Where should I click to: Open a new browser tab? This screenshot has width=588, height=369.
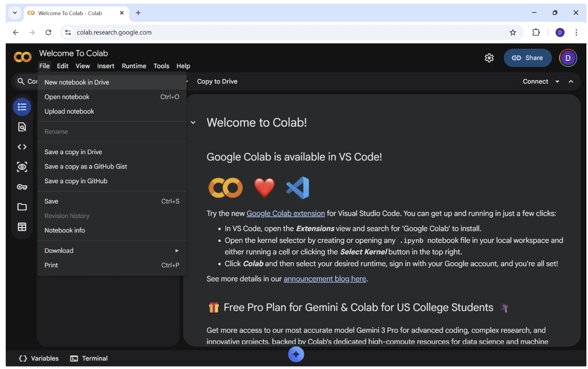point(138,13)
